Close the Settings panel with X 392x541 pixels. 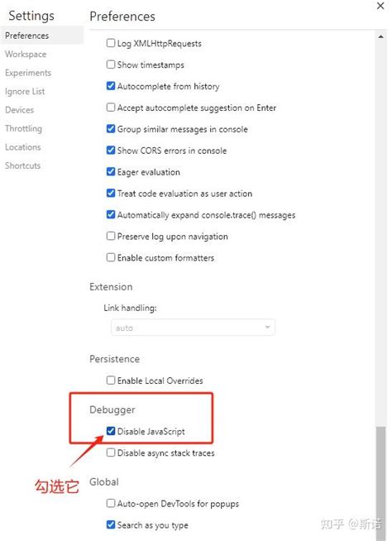click(x=380, y=6)
